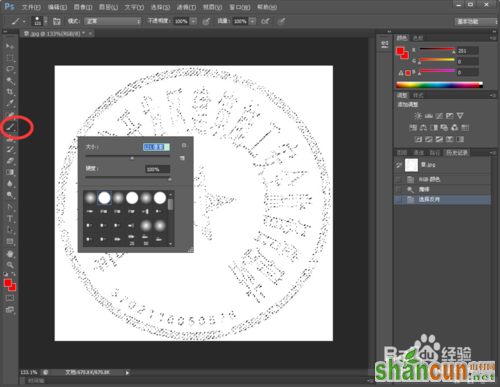This screenshot has width=500, height=387.
Task: Toggle history state checkbox beside RGB step
Action: pyautogui.click(x=399, y=180)
